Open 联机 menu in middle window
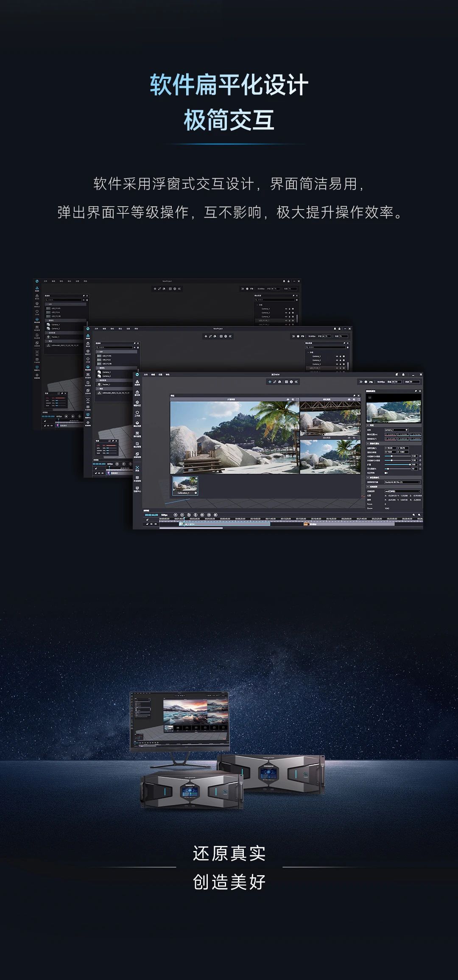 coord(112,328)
